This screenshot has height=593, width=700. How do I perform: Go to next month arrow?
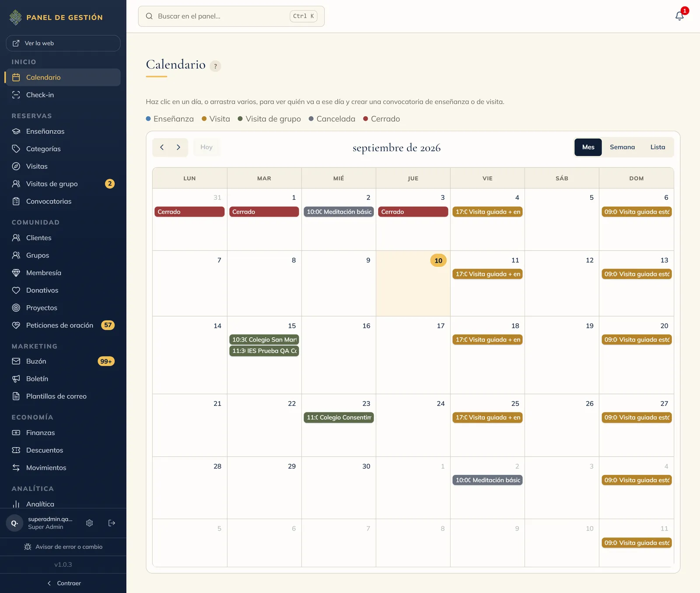(x=178, y=147)
